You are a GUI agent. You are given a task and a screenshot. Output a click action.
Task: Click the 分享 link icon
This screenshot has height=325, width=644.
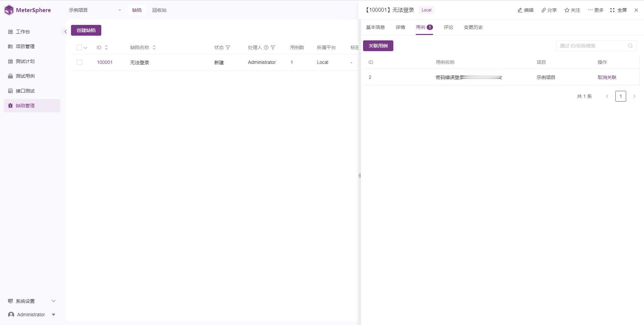pos(543,10)
